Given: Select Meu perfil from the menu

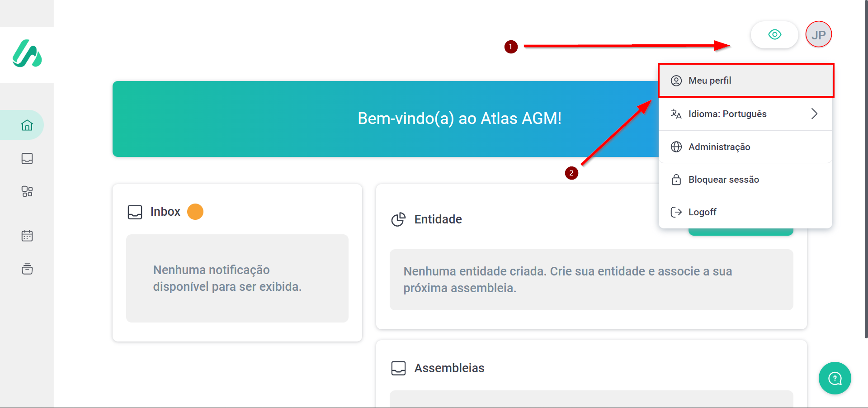Looking at the screenshot, I should (710, 81).
